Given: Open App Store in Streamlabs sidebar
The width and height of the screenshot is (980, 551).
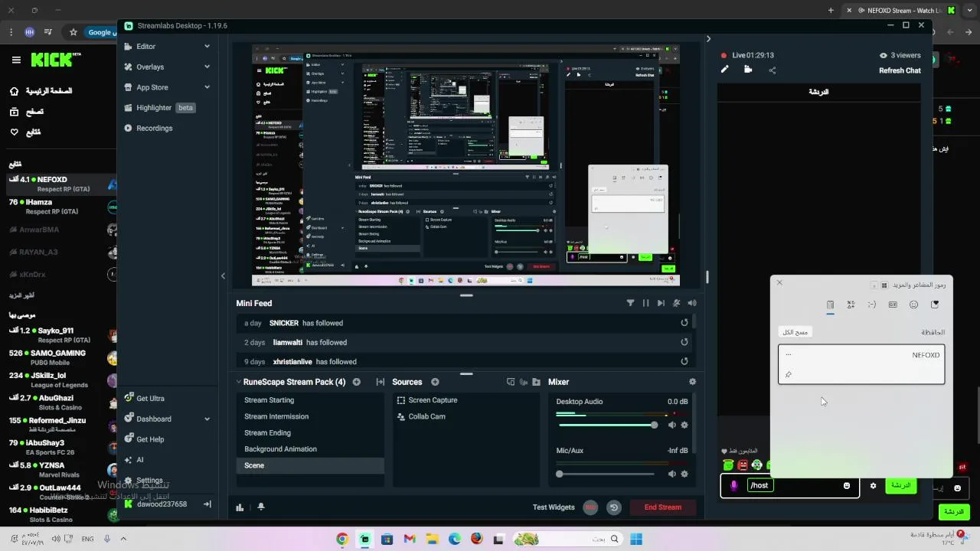Looking at the screenshot, I should pos(152,87).
